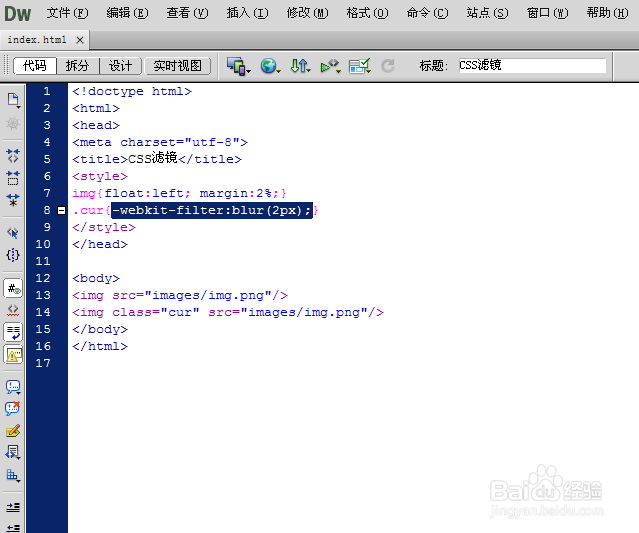
Task: Open the 格式(O) menu
Action: pyautogui.click(x=367, y=13)
